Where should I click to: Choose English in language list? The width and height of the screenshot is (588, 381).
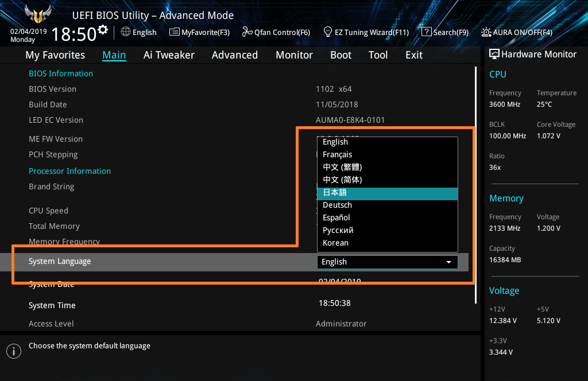(388, 142)
